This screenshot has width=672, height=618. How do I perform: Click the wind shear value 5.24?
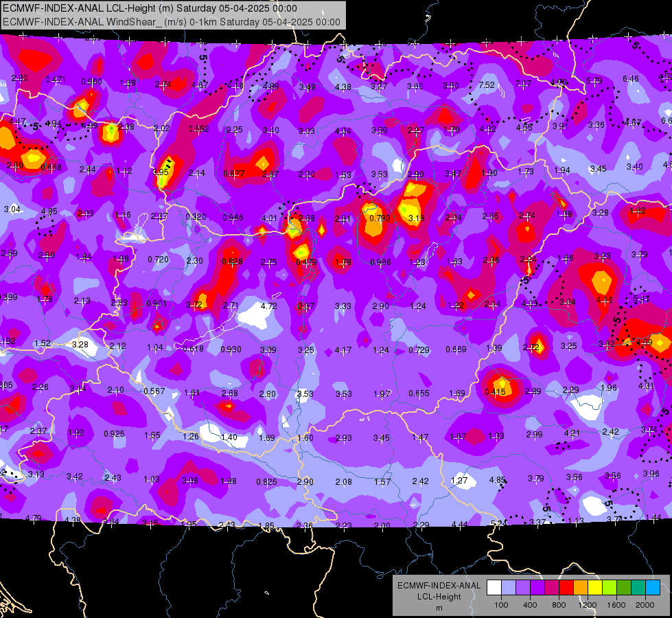tap(498, 523)
